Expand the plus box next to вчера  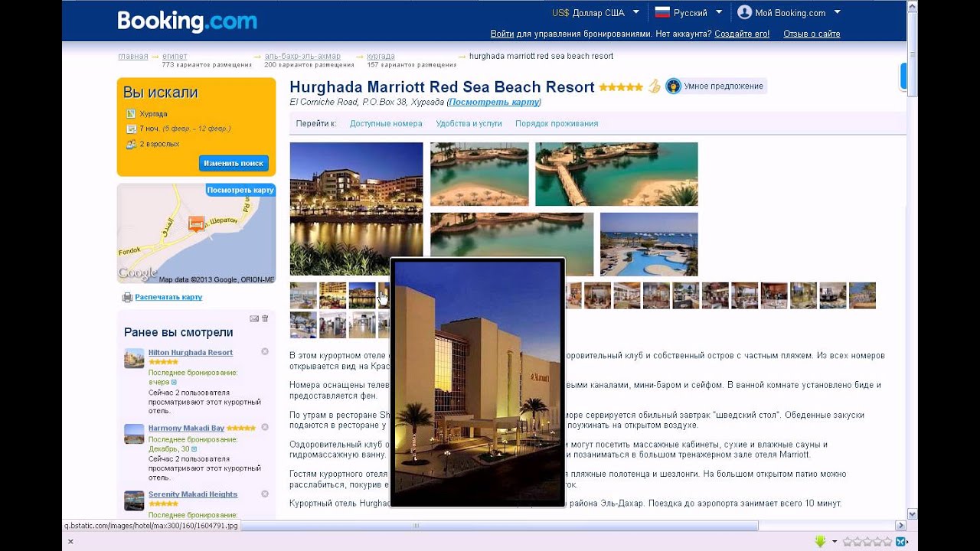(174, 382)
